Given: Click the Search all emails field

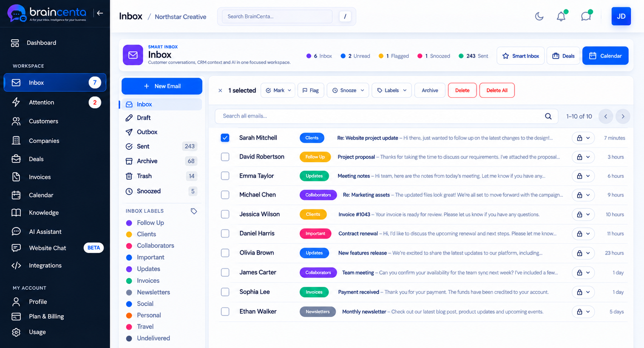Looking at the screenshot, I should click(x=386, y=116).
